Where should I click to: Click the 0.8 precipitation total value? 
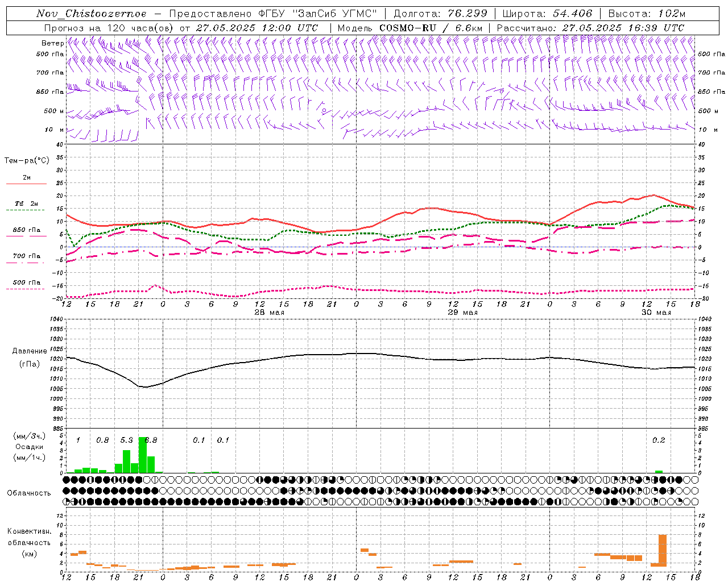point(102,440)
